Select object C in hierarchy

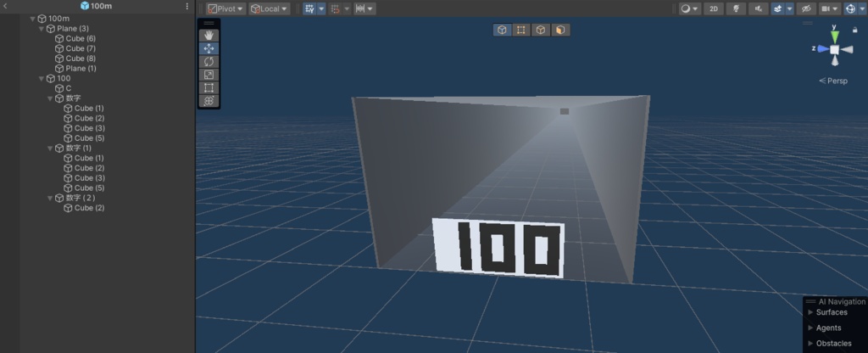(x=68, y=88)
